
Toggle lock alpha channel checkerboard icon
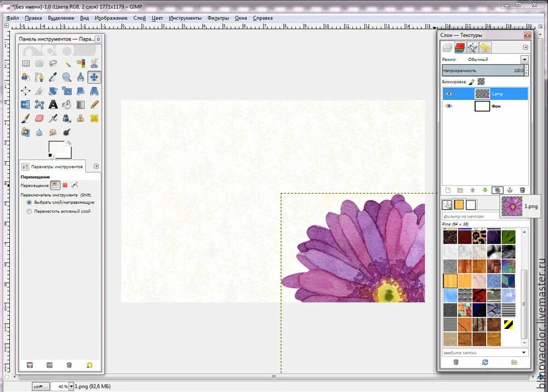coord(481,82)
